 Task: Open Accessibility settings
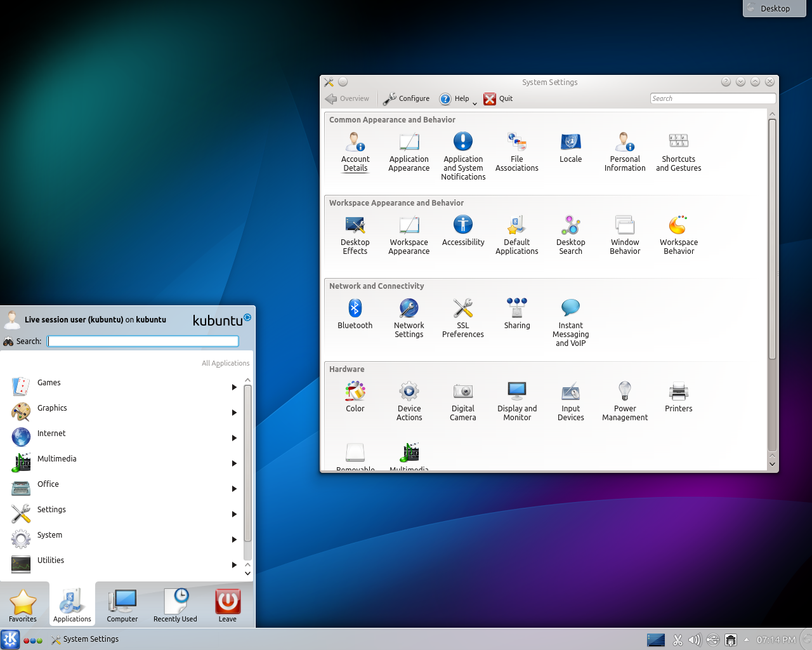click(463, 231)
